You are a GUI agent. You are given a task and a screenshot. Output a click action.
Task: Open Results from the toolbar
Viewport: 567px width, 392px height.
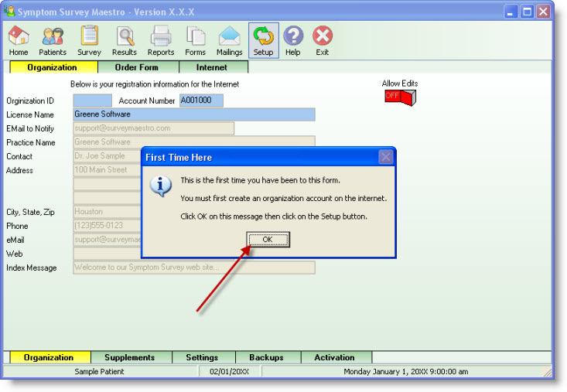point(124,40)
